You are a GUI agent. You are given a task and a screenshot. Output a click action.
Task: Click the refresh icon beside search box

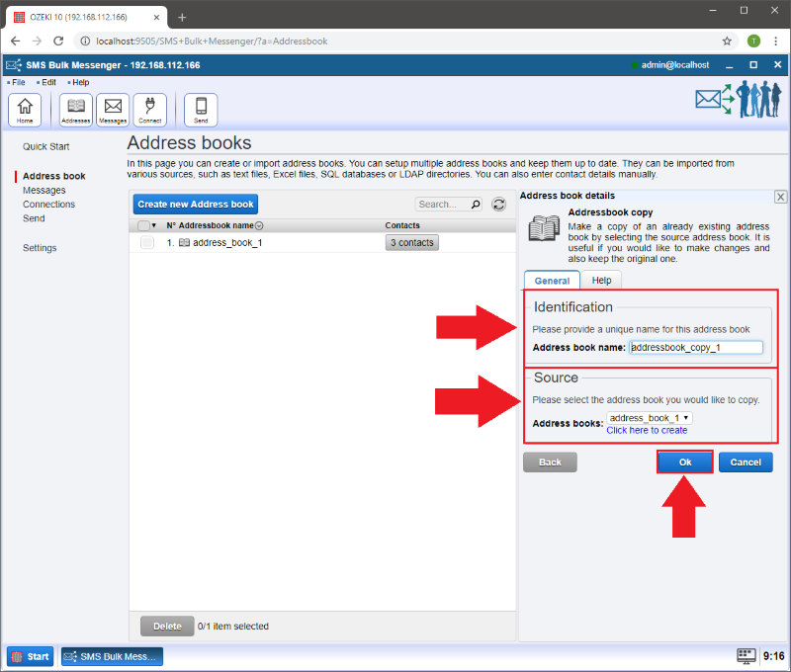(x=499, y=205)
